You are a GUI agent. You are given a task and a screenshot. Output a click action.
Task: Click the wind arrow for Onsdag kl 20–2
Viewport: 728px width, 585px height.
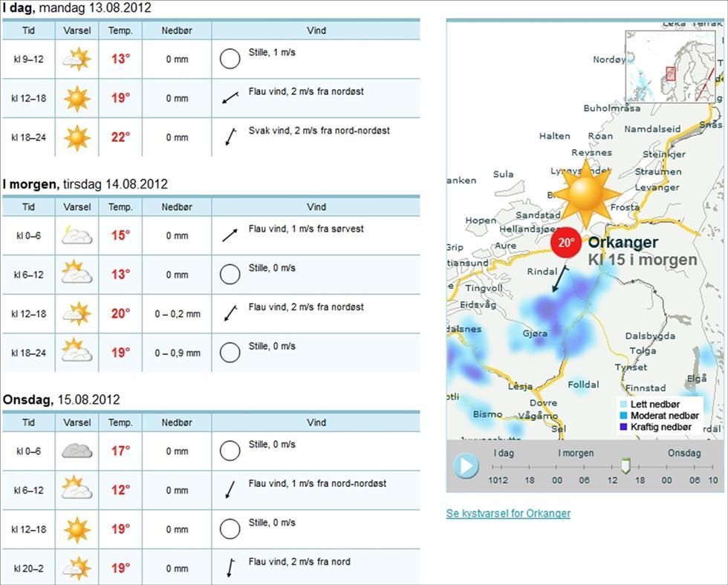pyautogui.click(x=230, y=568)
